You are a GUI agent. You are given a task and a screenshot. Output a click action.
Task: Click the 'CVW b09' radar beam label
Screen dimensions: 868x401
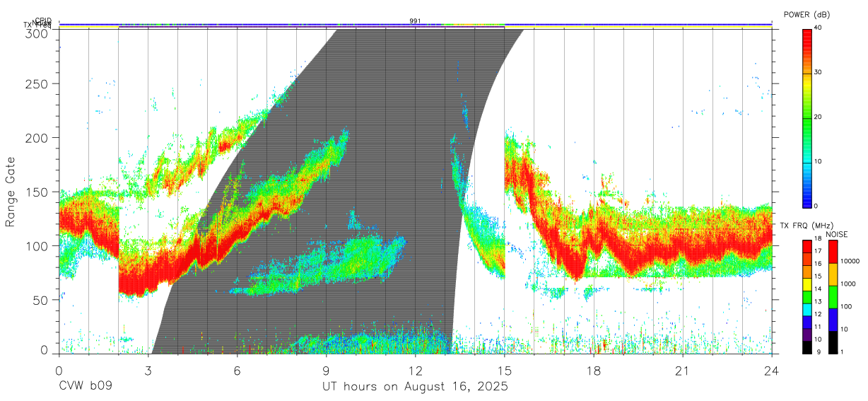(86, 387)
